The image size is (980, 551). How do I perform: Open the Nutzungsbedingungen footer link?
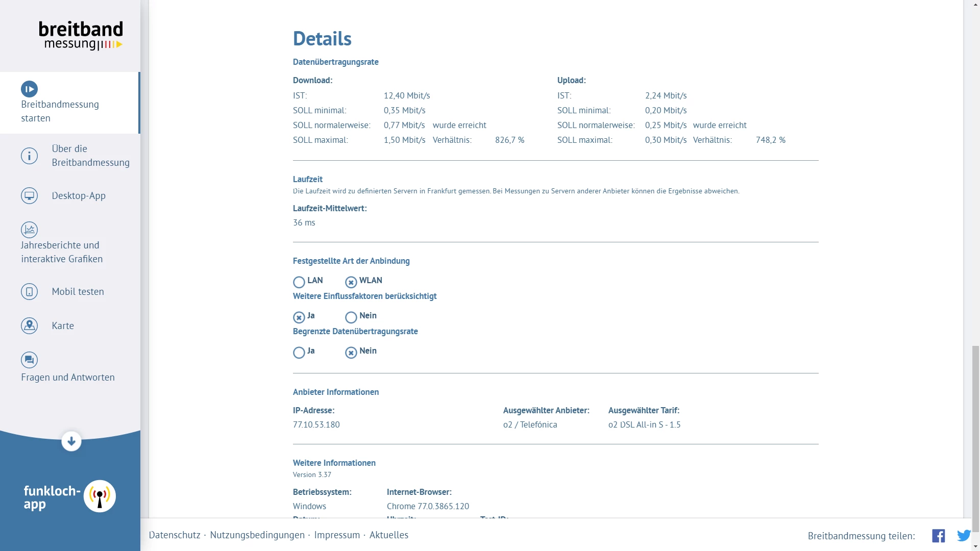click(x=257, y=535)
